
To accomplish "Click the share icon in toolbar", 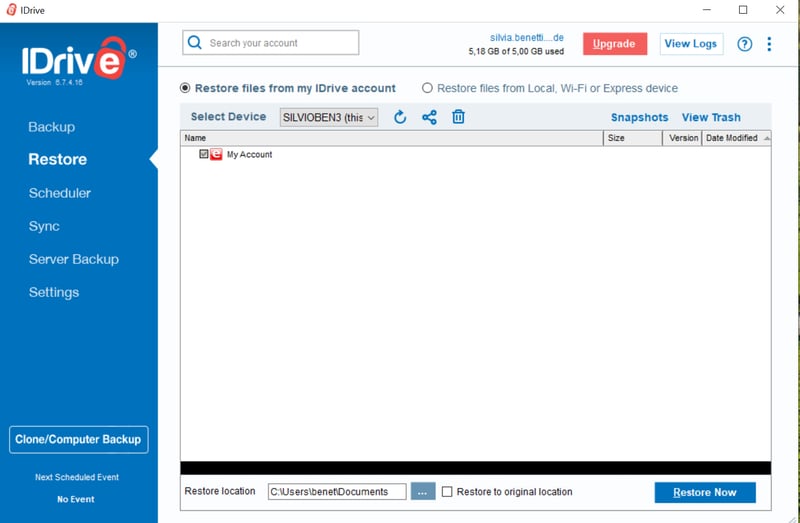I will tap(429, 117).
